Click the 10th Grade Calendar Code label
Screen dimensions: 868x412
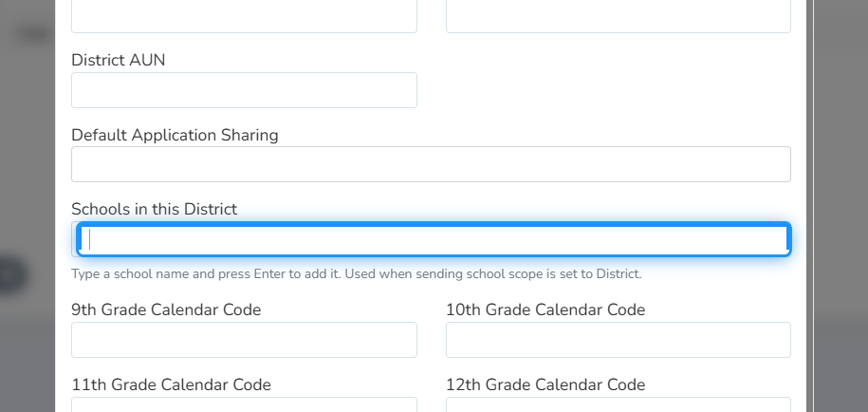[x=545, y=309]
